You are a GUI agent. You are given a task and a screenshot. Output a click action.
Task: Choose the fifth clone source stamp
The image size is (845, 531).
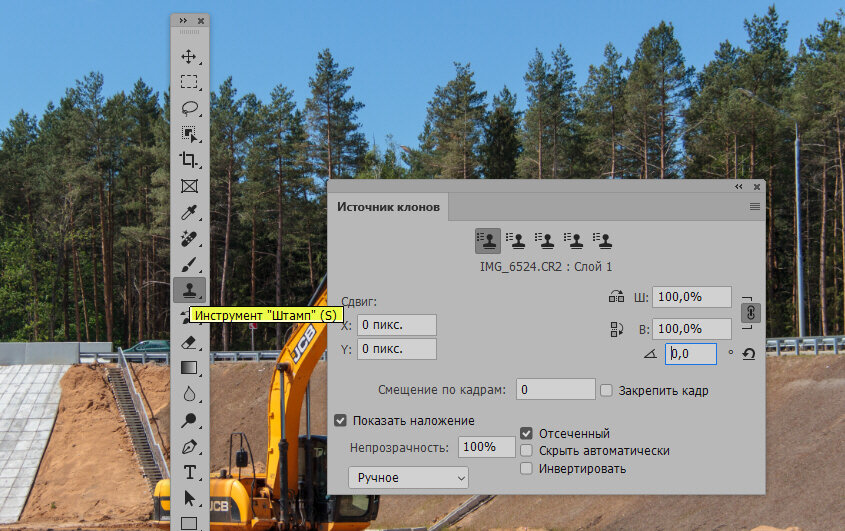pyautogui.click(x=602, y=240)
